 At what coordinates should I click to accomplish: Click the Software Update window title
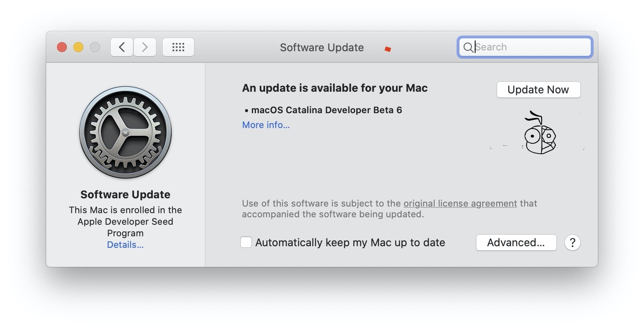[322, 47]
